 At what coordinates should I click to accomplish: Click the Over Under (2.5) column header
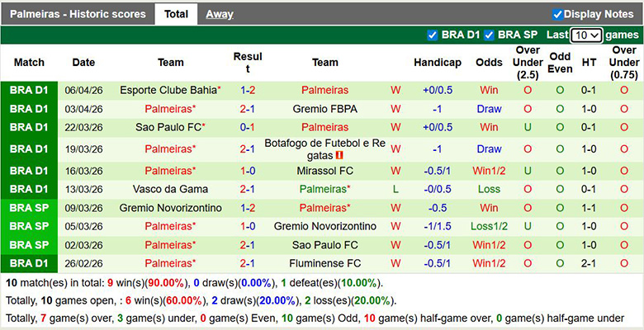[x=528, y=63]
